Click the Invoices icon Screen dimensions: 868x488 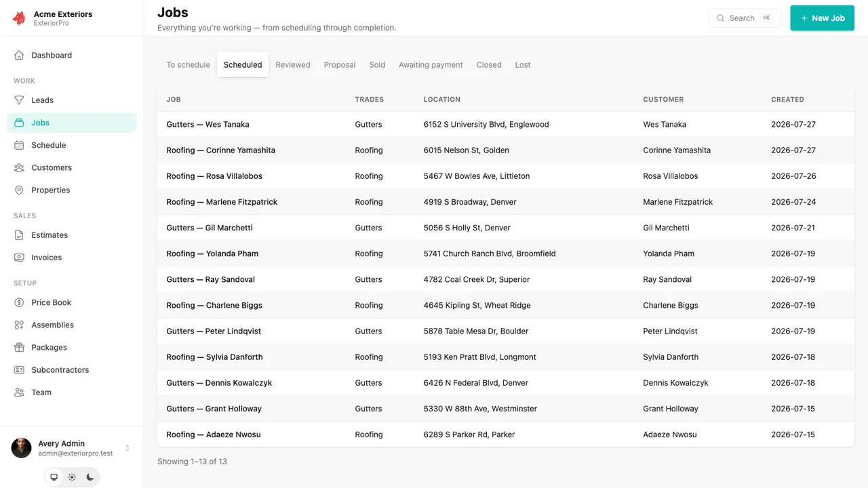[19, 258]
